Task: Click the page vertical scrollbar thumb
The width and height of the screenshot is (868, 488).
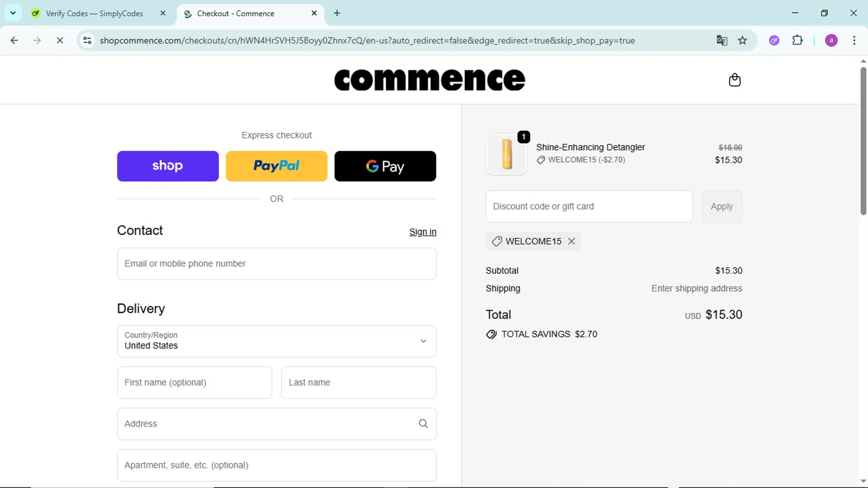Action: [863, 141]
